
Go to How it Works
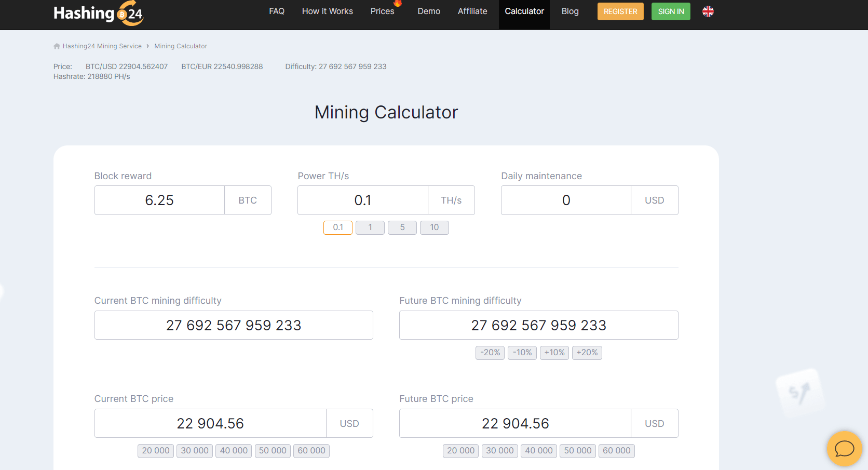(x=327, y=11)
